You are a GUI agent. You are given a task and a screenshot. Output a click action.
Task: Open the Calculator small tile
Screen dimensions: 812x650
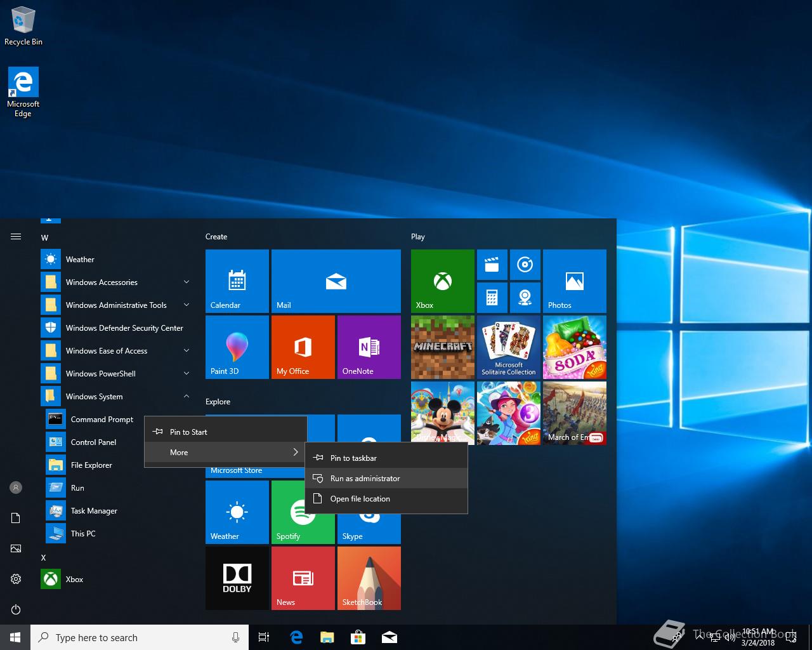coord(492,298)
